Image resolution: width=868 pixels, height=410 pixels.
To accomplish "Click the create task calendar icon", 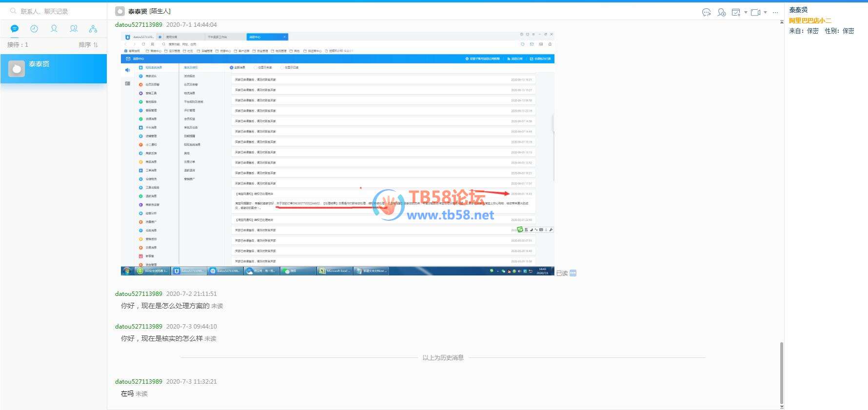I will 736,12.
